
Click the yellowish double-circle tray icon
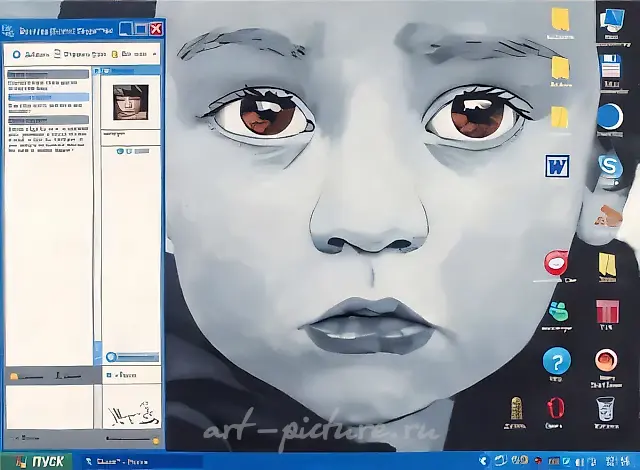point(519,461)
